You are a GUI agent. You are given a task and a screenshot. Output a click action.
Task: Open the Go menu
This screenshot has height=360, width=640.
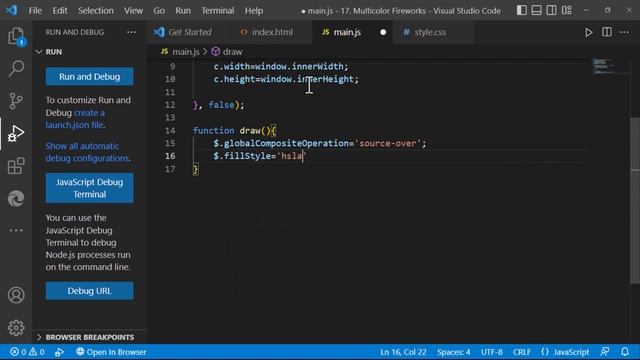159,11
